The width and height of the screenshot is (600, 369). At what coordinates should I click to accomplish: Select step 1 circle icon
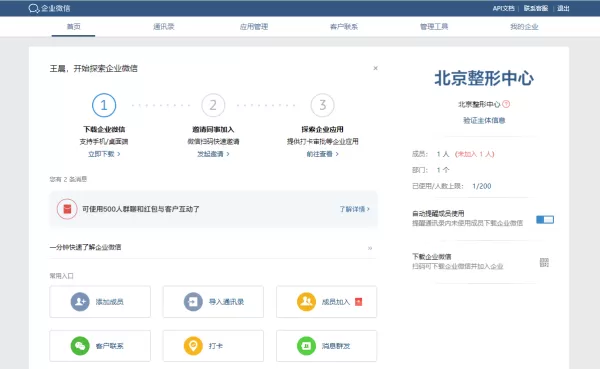click(104, 105)
